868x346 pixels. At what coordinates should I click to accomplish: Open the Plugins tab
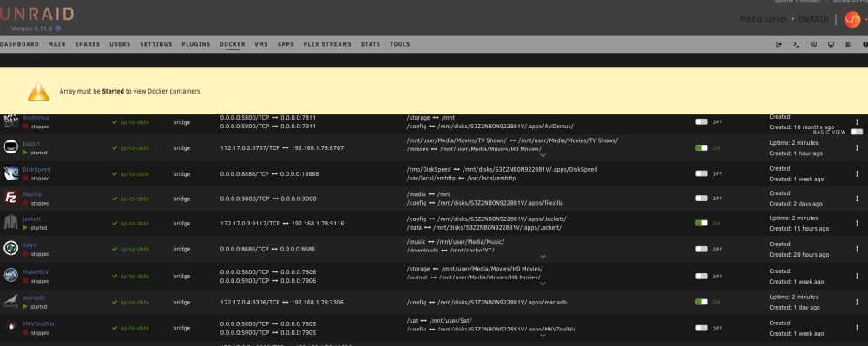[196, 44]
